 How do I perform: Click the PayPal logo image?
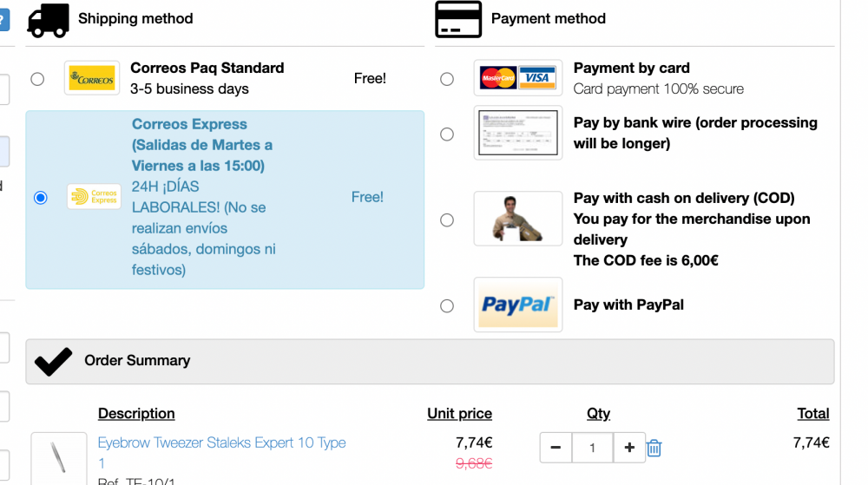click(517, 305)
